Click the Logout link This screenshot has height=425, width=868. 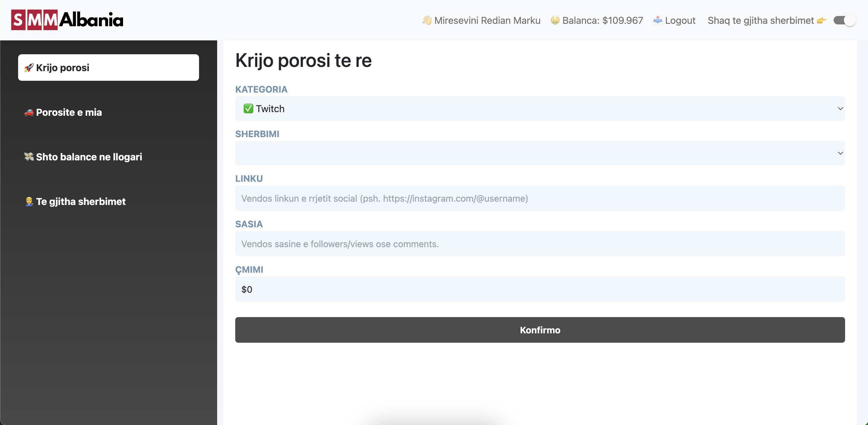(x=680, y=20)
